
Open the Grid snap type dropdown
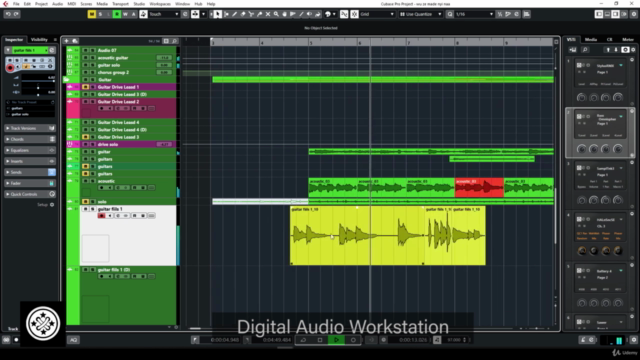click(x=377, y=14)
